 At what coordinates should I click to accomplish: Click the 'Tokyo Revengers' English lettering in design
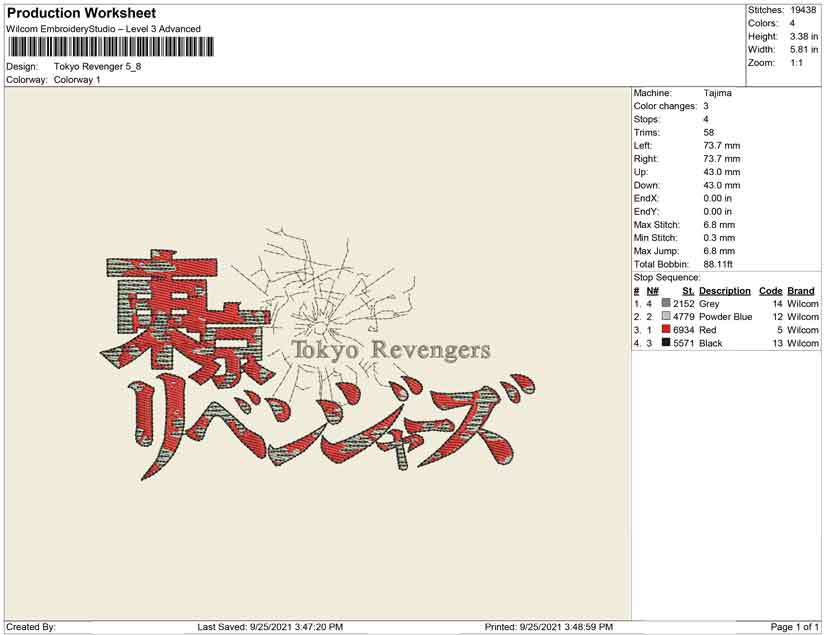tap(390, 350)
